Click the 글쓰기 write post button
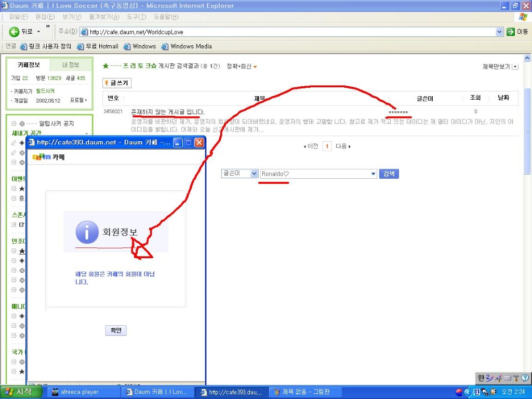 pyautogui.click(x=117, y=83)
